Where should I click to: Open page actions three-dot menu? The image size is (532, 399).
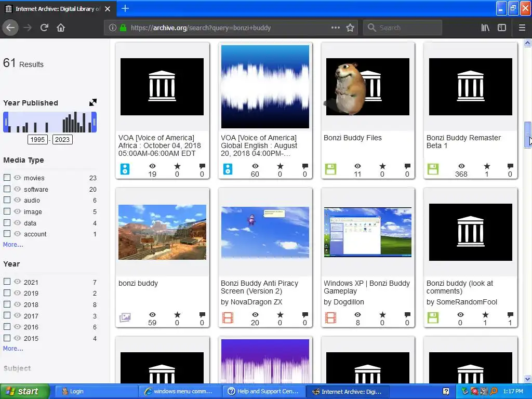pos(335,28)
